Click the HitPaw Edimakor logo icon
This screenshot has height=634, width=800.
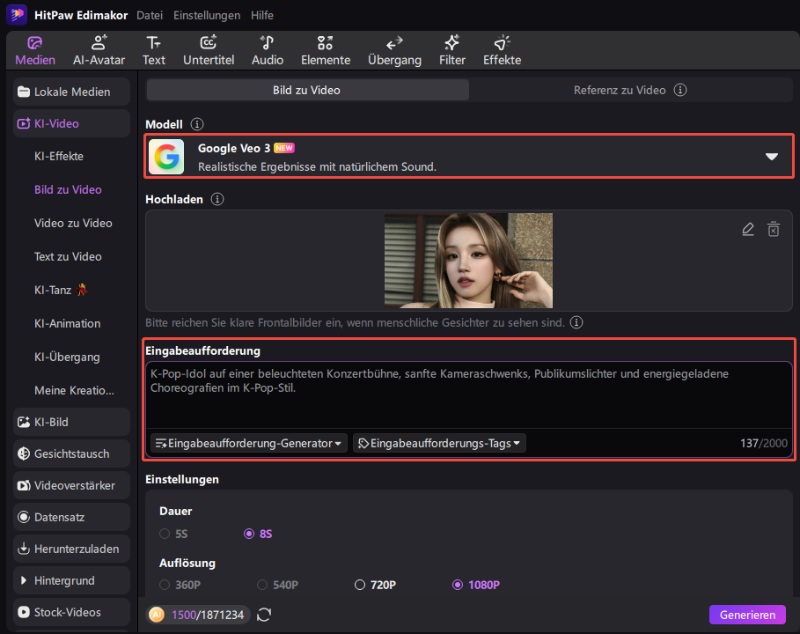click(x=16, y=14)
